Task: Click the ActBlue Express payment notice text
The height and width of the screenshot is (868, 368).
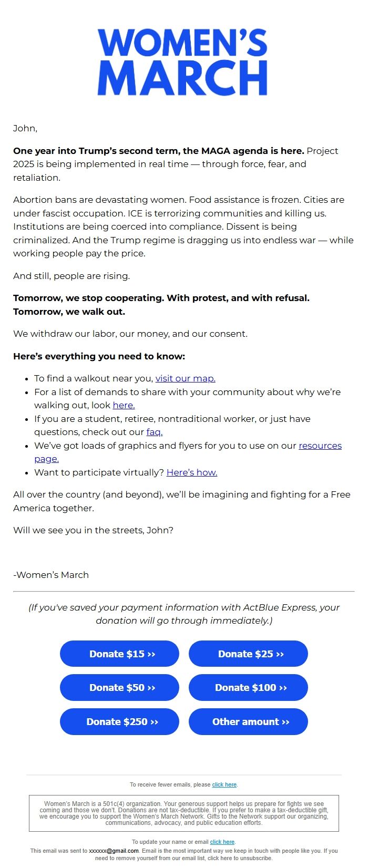Action: pos(184,614)
